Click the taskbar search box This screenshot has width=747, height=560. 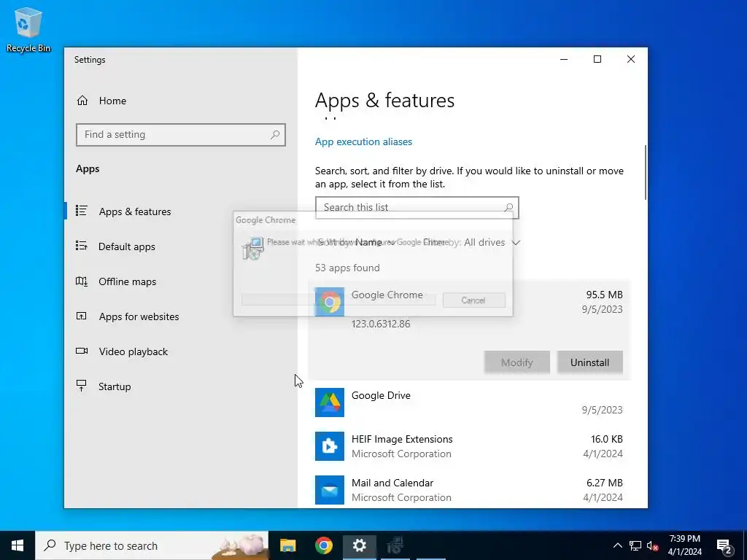pos(152,545)
